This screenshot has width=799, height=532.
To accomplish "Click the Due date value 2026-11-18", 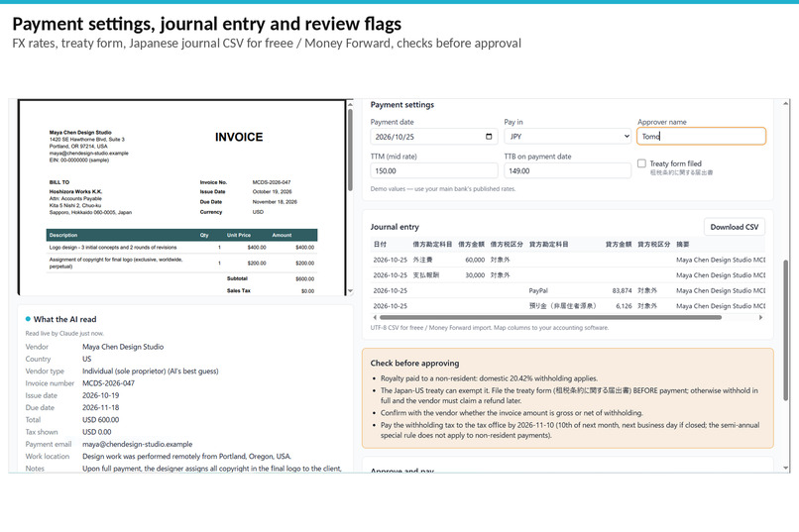I will pyautogui.click(x=100, y=408).
